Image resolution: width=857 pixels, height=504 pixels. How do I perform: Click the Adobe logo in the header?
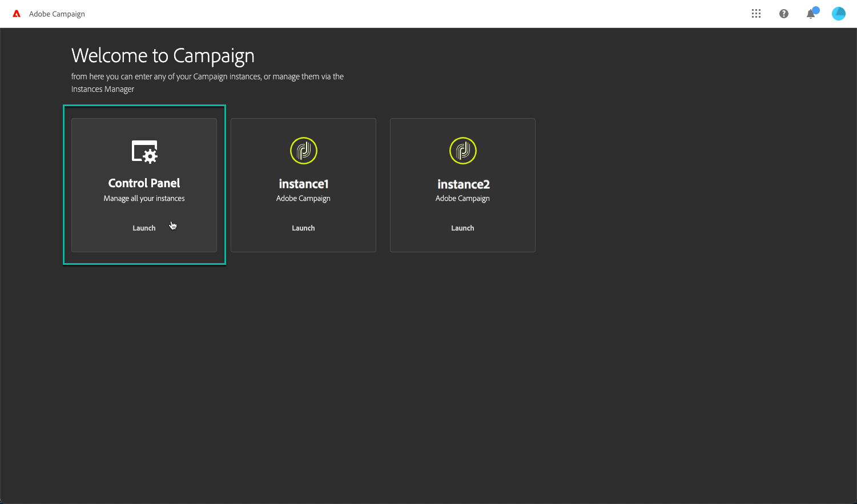coord(17,14)
